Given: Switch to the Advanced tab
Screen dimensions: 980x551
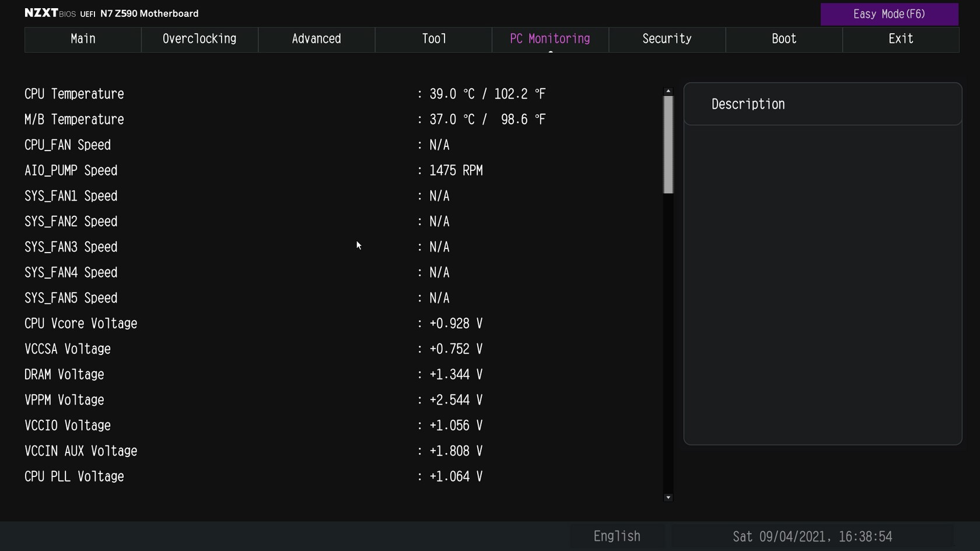Looking at the screenshot, I should [x=316, y=39].
